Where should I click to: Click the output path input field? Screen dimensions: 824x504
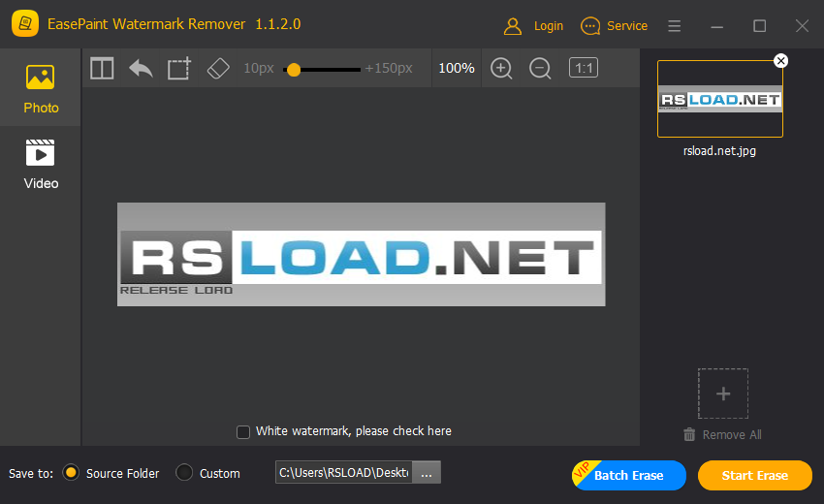click(x=344, y=472)
